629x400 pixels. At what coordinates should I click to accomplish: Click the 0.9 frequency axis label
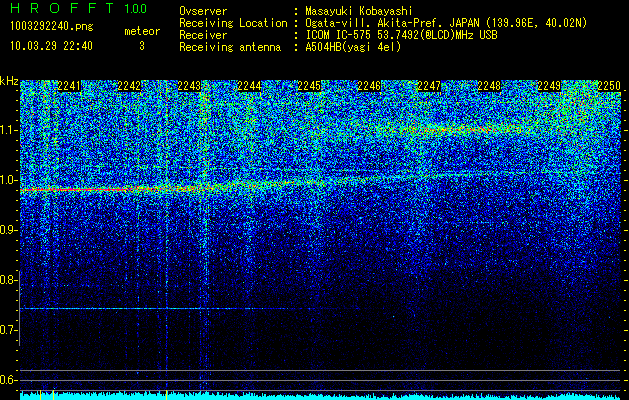8,230
